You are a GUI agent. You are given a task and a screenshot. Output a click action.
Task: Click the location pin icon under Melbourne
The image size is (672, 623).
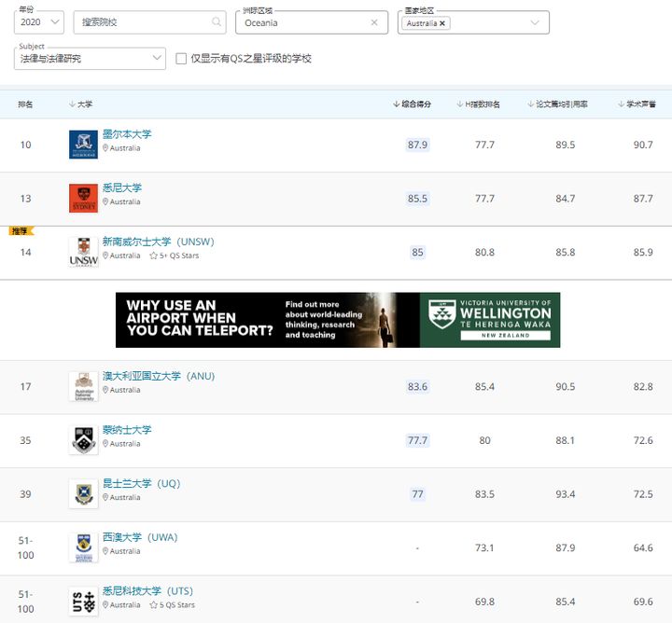[105, 147]
